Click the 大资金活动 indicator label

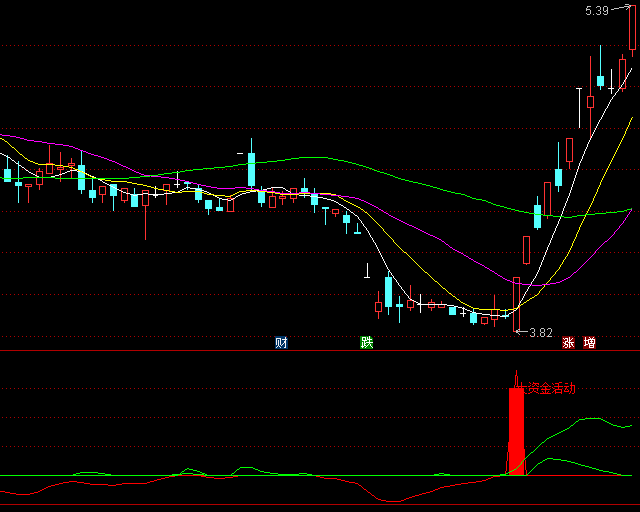click(x=546, y=388)
